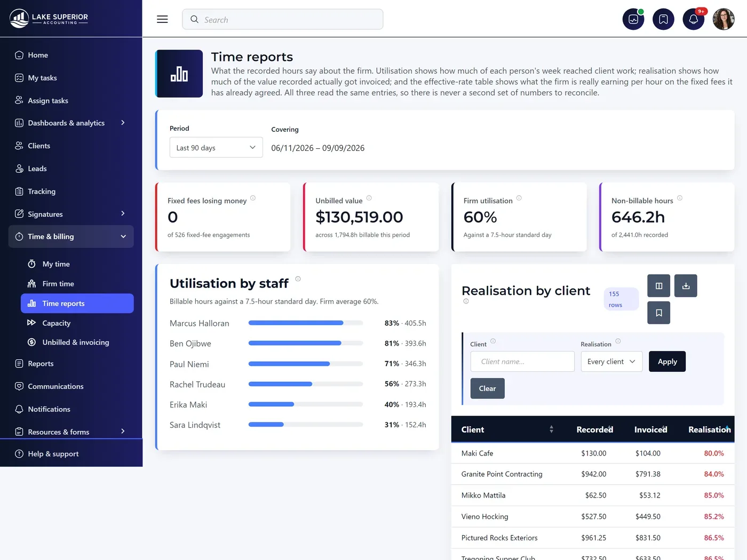Sort table by Recorded column

click(x=594, y=429)
